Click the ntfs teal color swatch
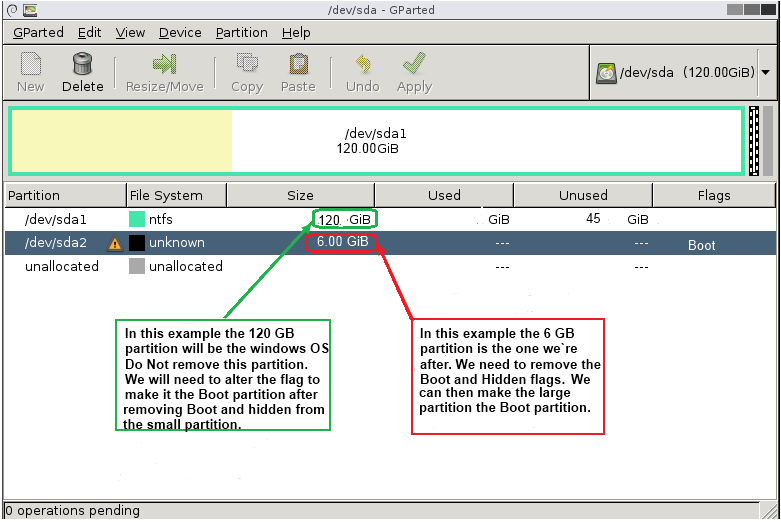The width and height of the screenshot is (781, 522). [136, 219]
